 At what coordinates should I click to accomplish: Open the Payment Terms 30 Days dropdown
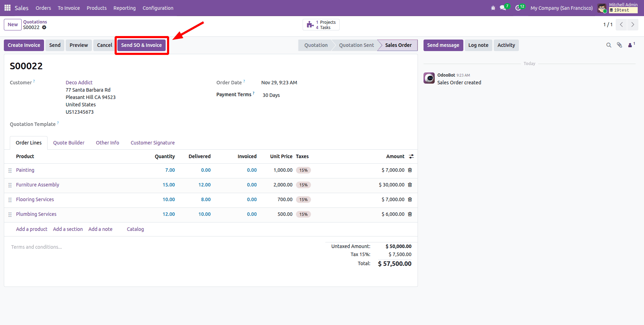[x=271, y=95]
